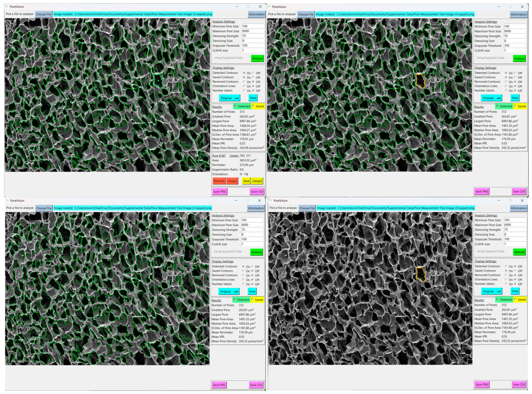Click View button in the top-left window

tap(253, 98)
